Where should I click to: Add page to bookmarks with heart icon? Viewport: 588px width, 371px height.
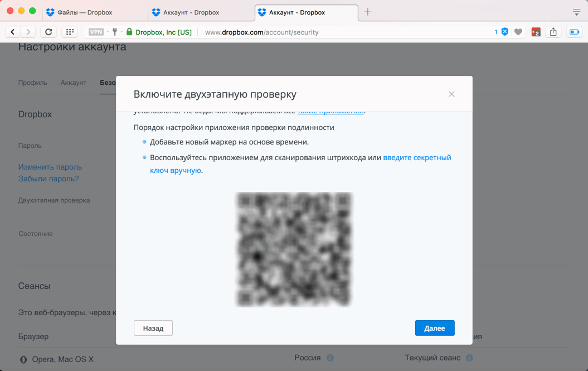pyautogui.click(x=518, y=32)
